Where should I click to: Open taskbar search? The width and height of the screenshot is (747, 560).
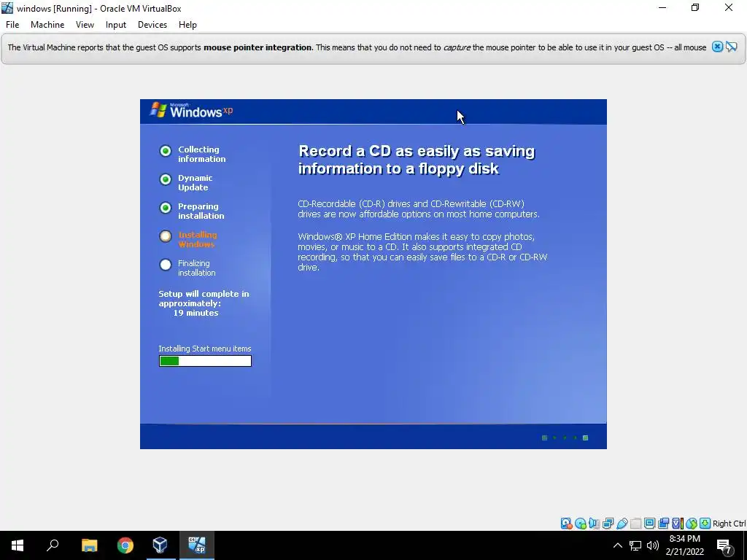click(53, 545)
